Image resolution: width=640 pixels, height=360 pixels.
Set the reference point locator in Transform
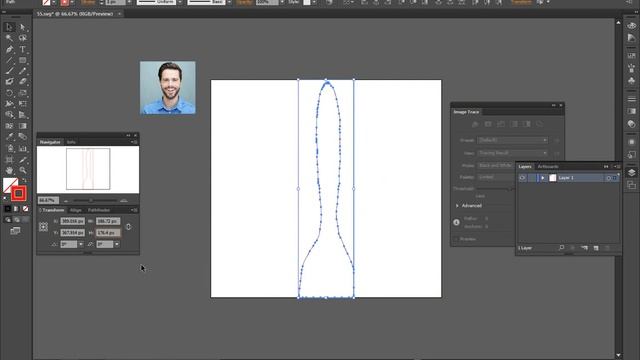(x=43, y=227)
